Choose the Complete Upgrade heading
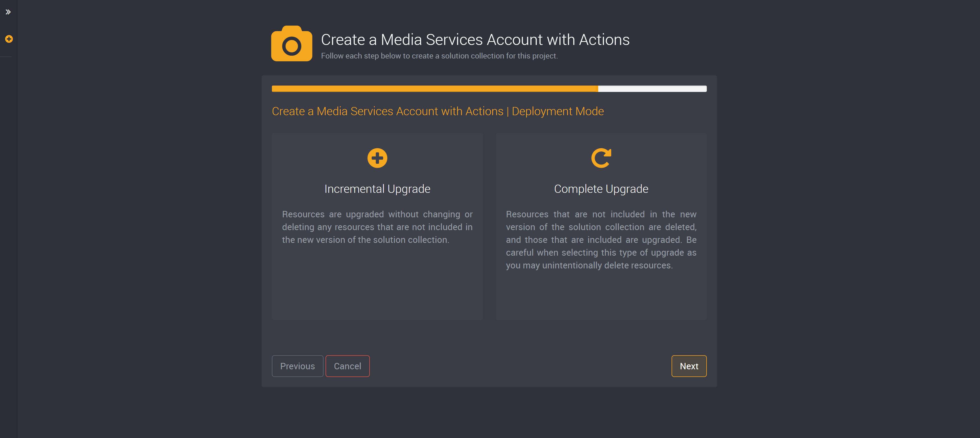Image resolution: width=980 pixels, height=438 pixels. pyautogui.click(x=601, y=189)
